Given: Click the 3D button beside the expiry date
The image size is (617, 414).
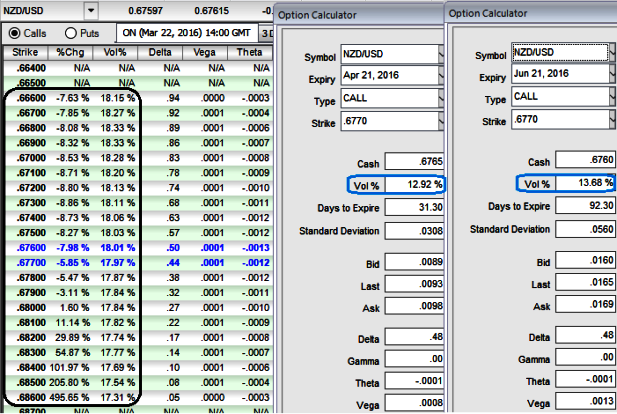Looking at the screenshot, I should pyautogui.click(x=268, y=33).
